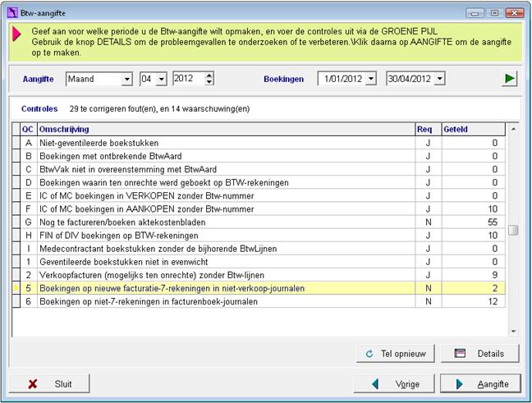
Task: Select row 'Niet-geventileerde boekstukken'
Action: [259, 143]
